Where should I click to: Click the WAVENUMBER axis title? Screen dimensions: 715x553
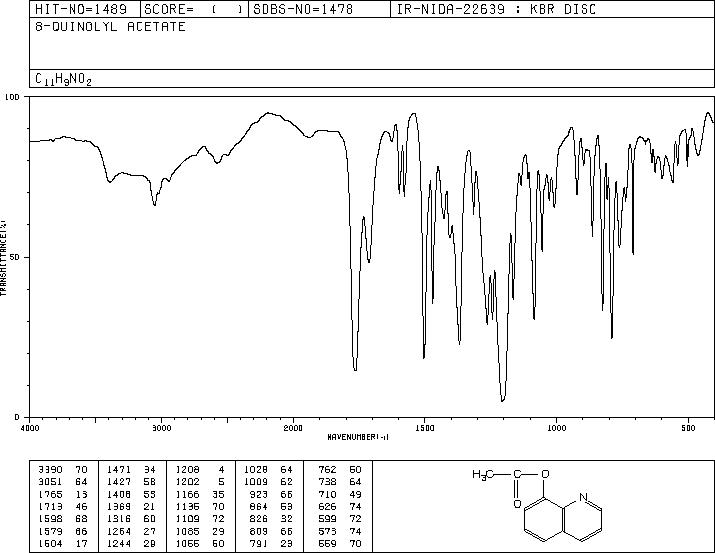click(358, 437)
